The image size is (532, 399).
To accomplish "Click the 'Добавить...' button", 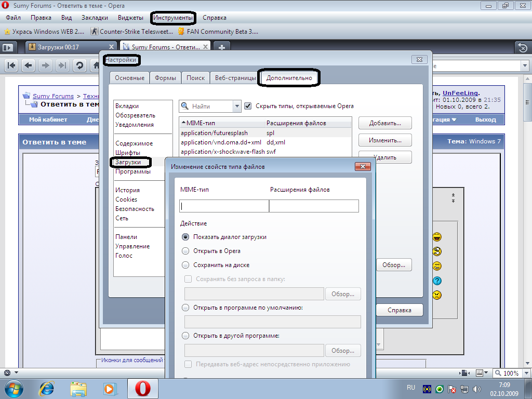I will click(385, 124).
